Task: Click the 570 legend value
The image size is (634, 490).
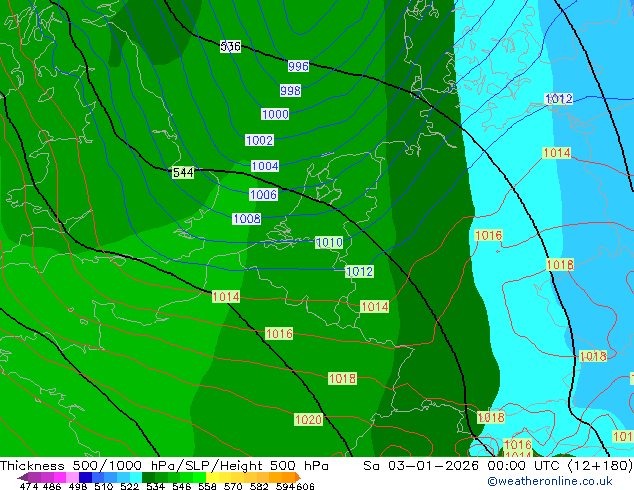Action: click(x=233, y=486)
